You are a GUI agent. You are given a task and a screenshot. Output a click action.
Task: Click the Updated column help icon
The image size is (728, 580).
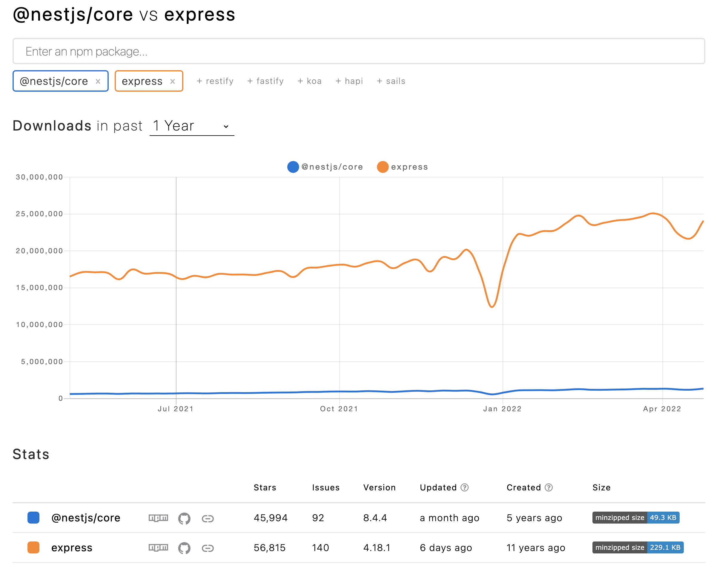[x=465, y=487]
